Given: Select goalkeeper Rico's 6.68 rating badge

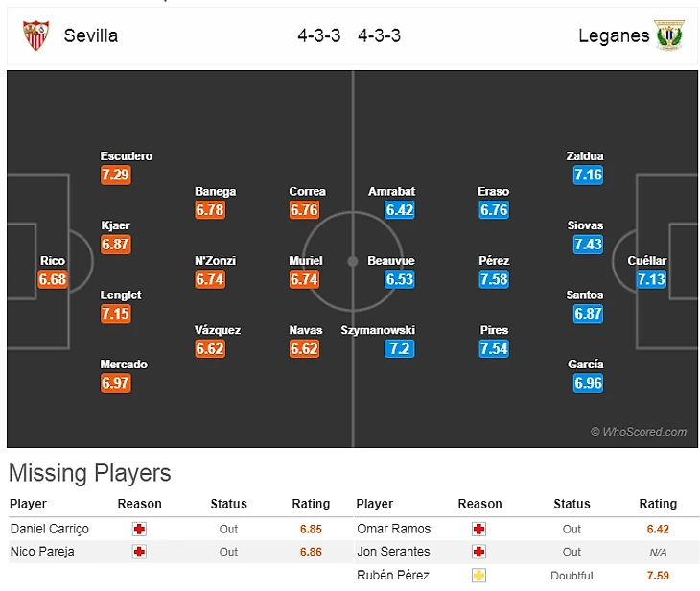Looking at the screenshot, I should [x=53, y=279].
